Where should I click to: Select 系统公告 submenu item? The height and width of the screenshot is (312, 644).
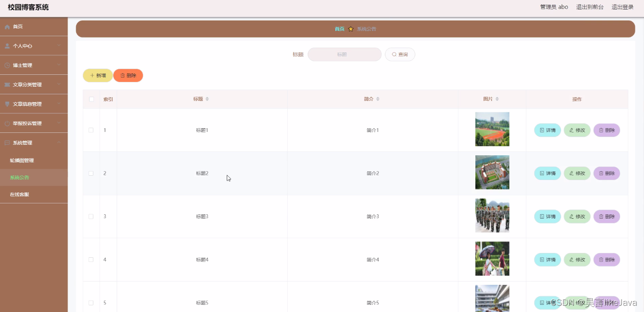pos(34,178)
